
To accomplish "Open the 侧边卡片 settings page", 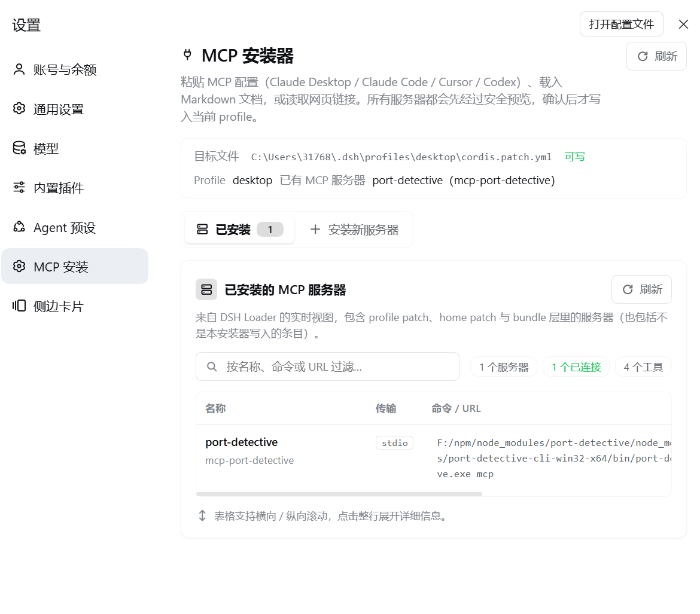I will 75,306.
